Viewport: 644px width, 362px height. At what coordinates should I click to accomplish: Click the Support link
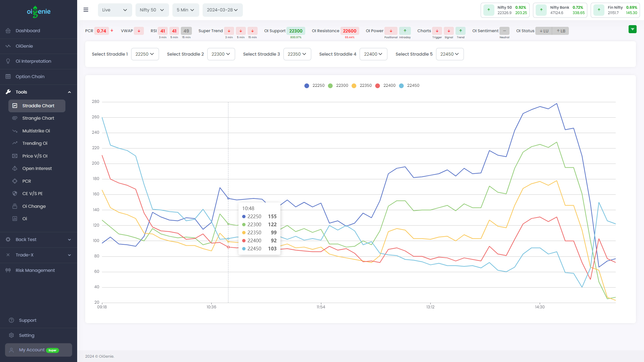click(x=28, y=320)
